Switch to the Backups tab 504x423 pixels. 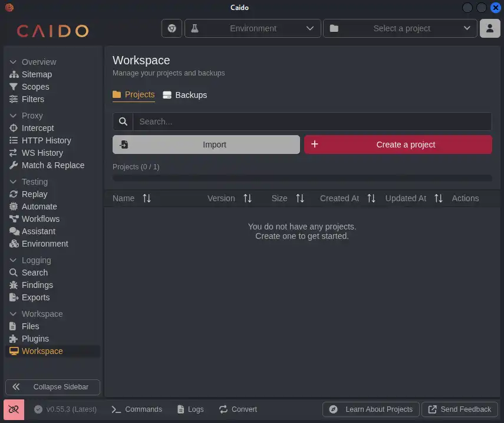(185, 95)
